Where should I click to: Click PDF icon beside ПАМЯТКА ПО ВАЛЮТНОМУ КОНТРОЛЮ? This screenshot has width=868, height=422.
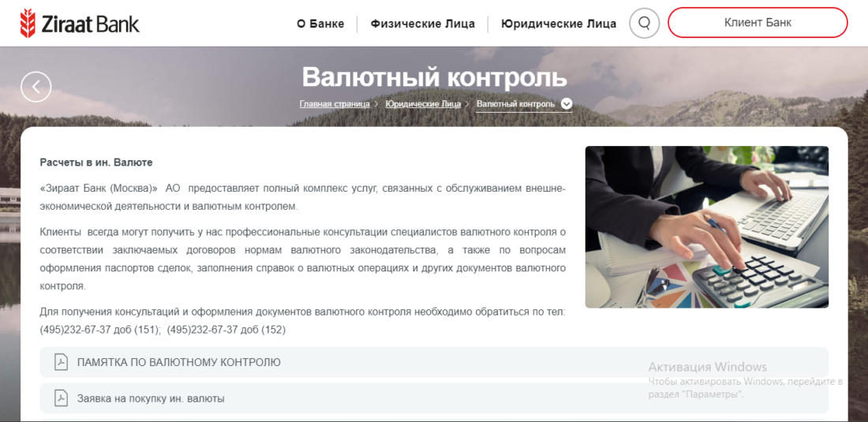pyautogui.click(x=61, y=362)
